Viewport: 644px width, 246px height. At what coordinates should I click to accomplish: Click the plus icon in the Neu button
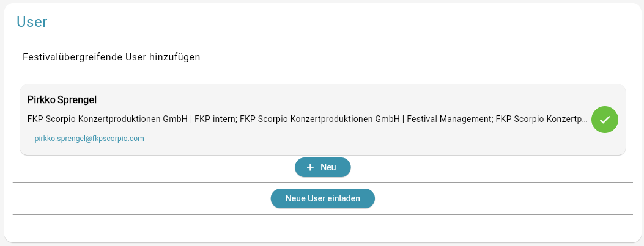(x=310, y=167)
